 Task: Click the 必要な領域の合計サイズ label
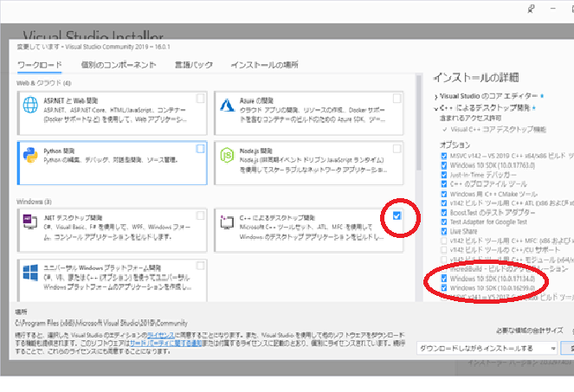coord(529,331)
